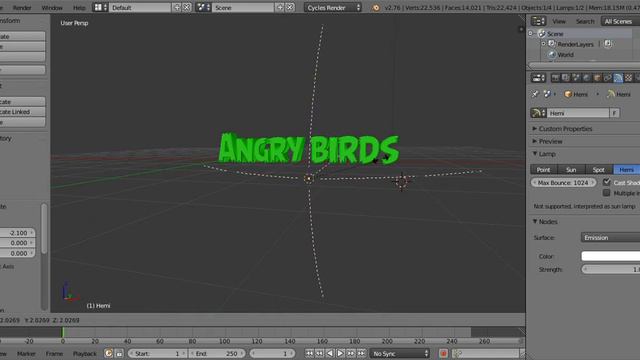Open the Help menu
Screen dimensions: 640x360
point(79,7)
